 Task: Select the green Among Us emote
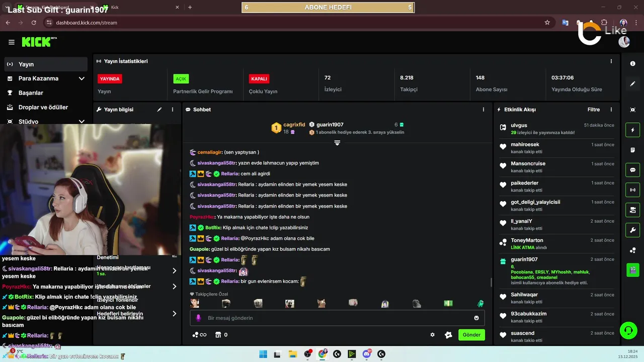pos(480,303)
